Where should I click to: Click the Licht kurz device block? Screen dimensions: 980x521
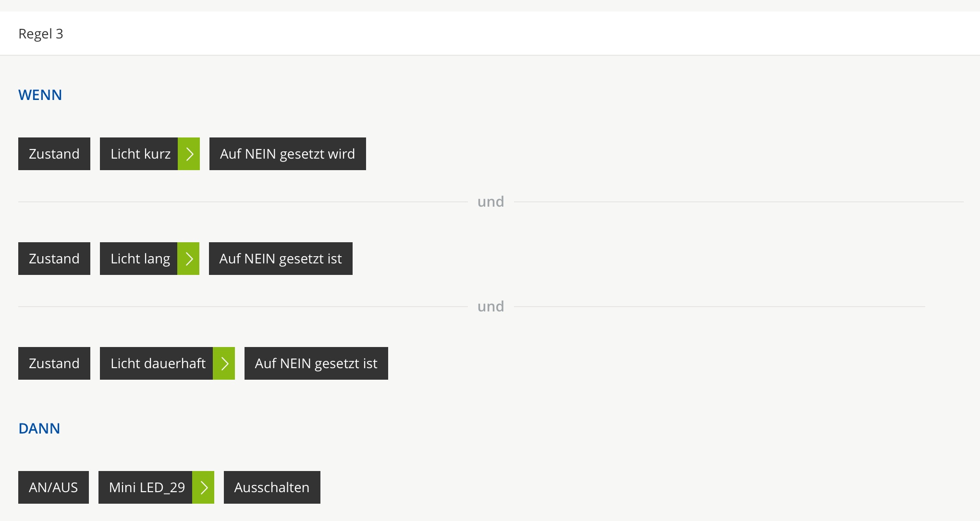click(x=139, y=154)
